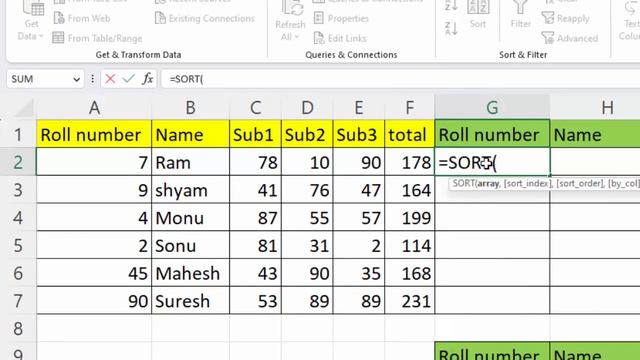The image size is (640, 360).
Task: Sort Z to A descending icon
Action: coord(451,28)
